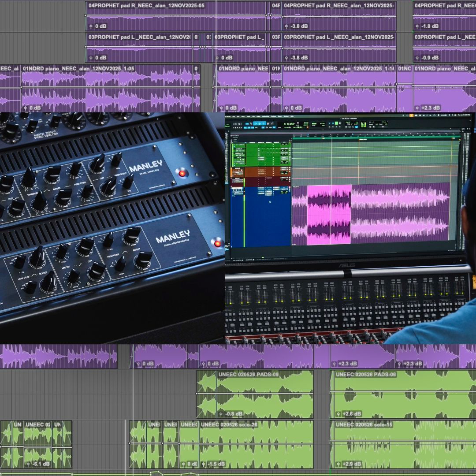Click the bright green square indicator in monitor's toolbar

click(337, 123)
